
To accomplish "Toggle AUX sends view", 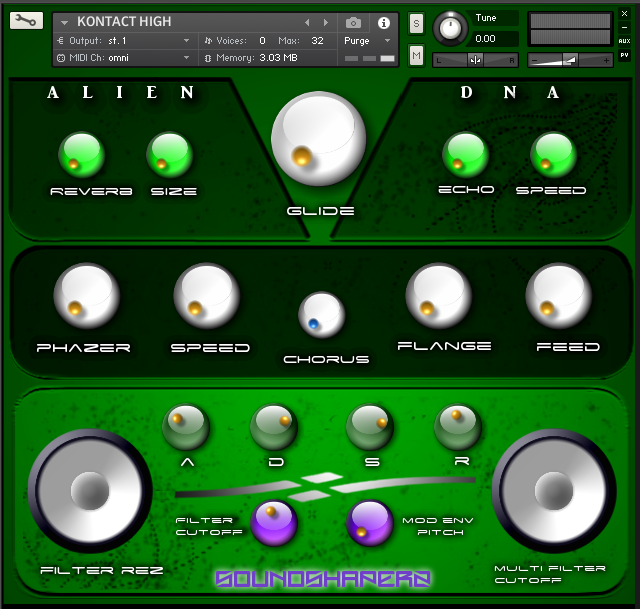I will (624, 41).
